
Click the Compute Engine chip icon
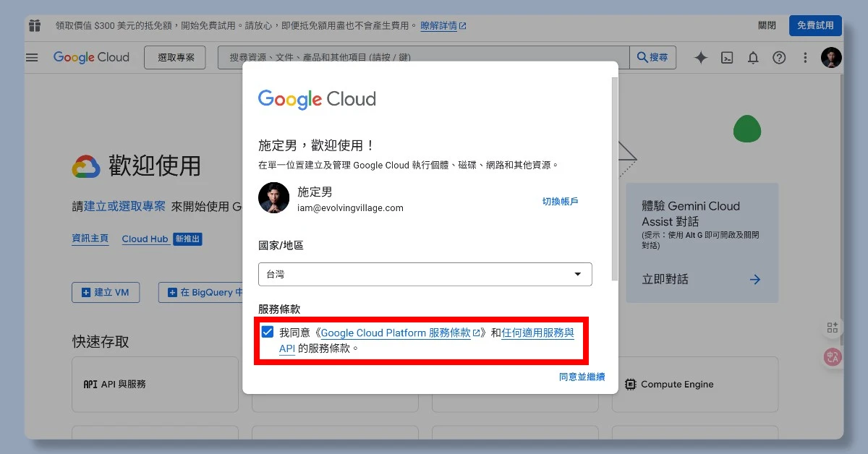tap(630, 384)
